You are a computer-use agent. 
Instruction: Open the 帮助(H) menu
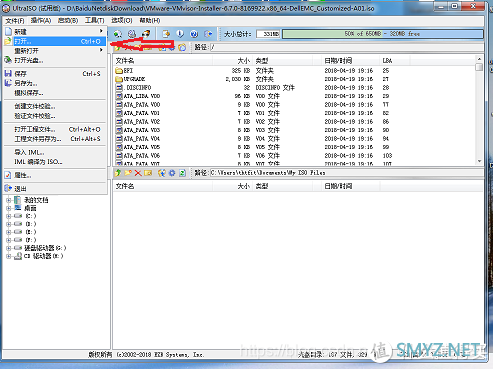(x=150, y=21)
